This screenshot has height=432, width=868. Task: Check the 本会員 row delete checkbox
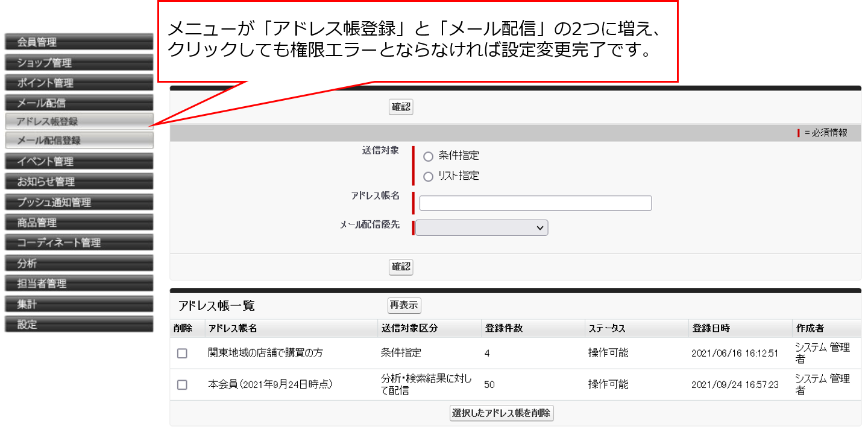click(182, 384)
